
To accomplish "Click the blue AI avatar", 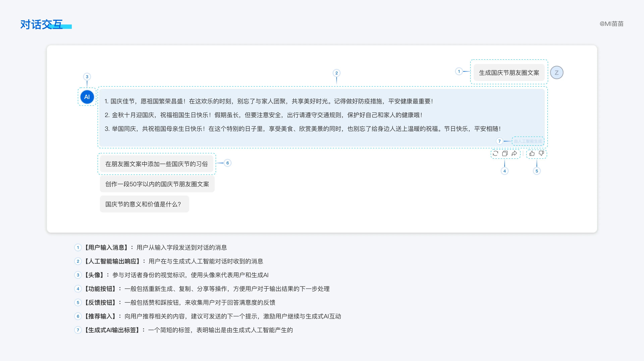I will tap(87, 97).
